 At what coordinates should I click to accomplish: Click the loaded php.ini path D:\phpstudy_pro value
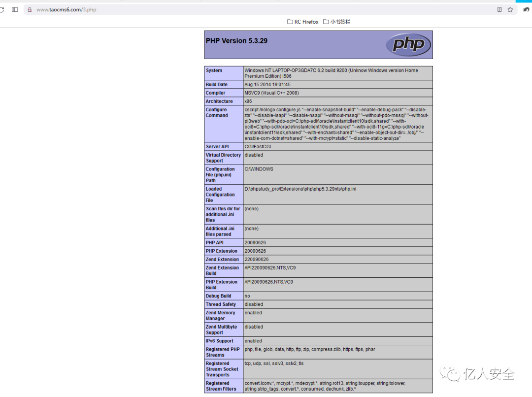point(300,189)
